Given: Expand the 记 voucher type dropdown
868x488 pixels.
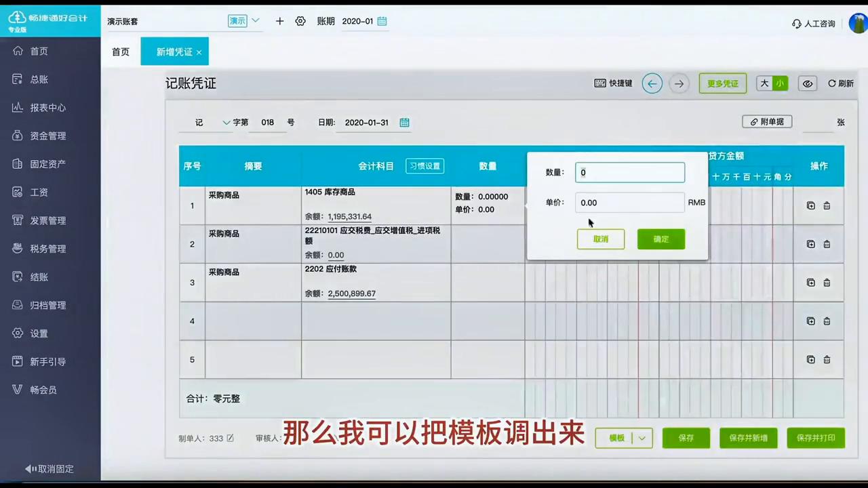Looking at the screenshot, I should coord(226,122).
